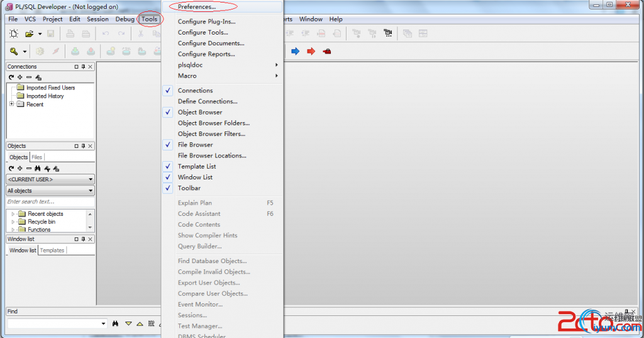Click the red right arrow icon
644x338 pixels.
tap(311, 52)
